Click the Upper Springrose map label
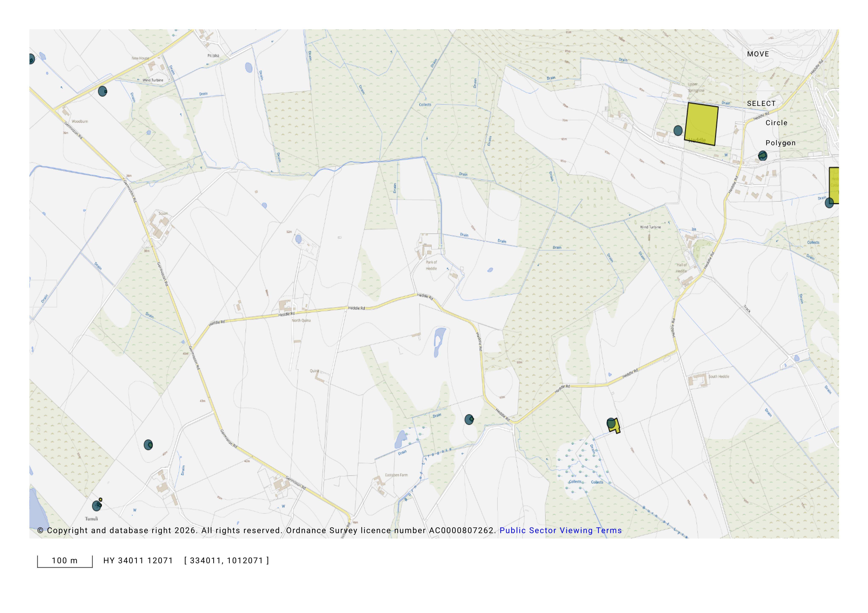Viewport: 868px width, 613px height. 696,87
